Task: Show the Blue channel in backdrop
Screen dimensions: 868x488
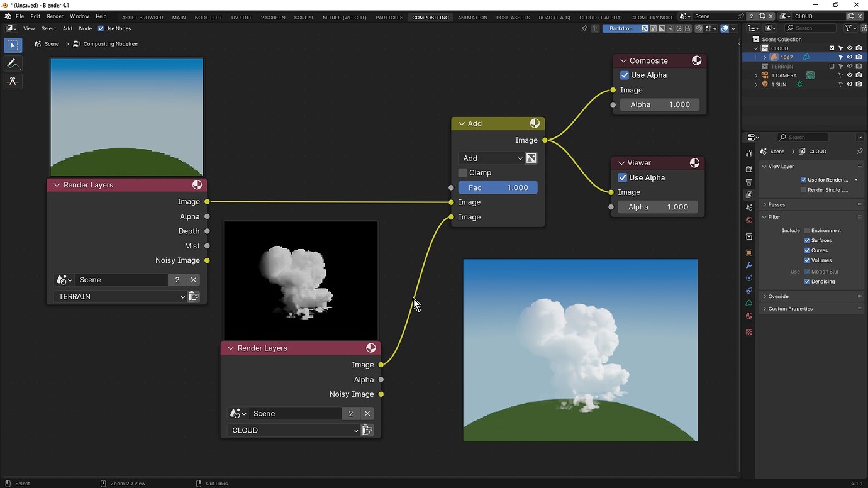Action: (687, 28)
